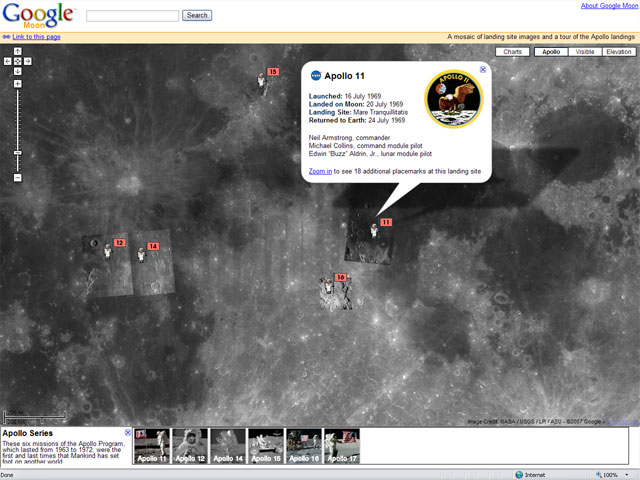The image size is (640, 480).
Task: Open the Apollo 16 thumbnail
Action: (304, 446)
